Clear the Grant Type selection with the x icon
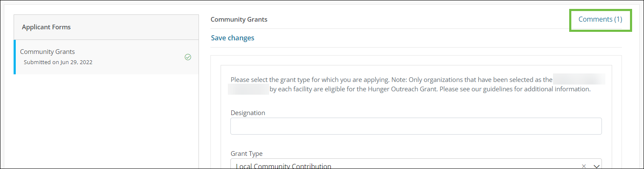The height and width of the screenshot is (169, 644). (x=584, y=166)
